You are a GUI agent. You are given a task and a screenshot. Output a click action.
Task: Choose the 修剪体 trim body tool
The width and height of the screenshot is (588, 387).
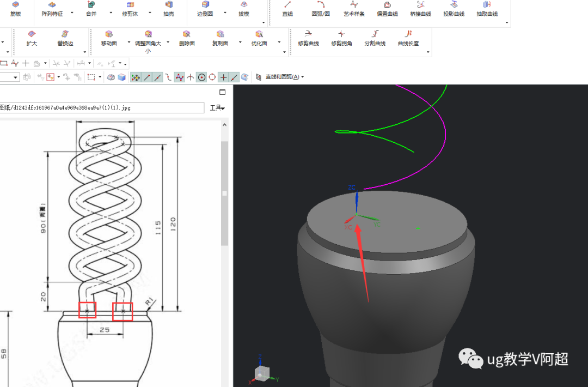(x=130, y=9)
